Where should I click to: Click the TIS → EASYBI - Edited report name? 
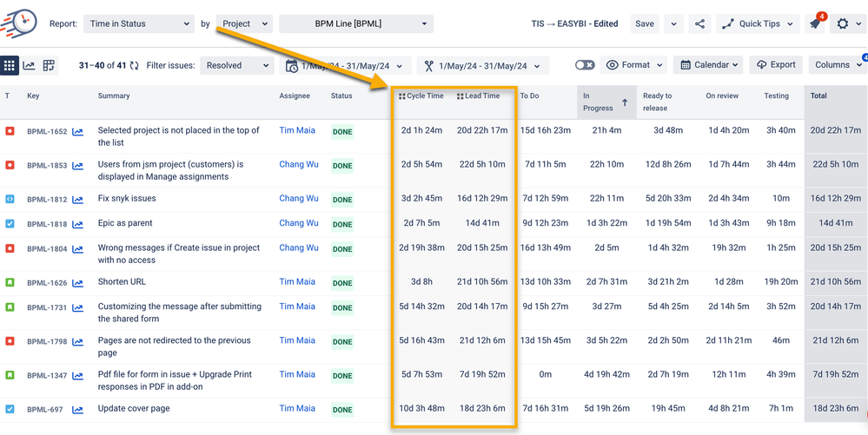574,23
